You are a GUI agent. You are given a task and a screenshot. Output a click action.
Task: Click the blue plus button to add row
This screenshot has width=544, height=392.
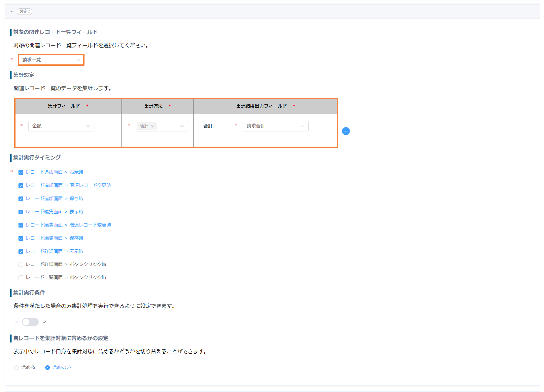coord(346,131)
